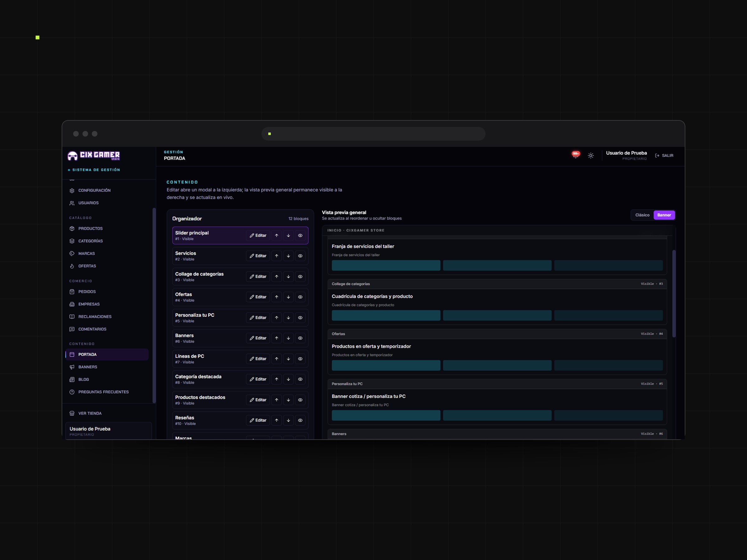Open the notifications bell with 99+ badge
This screenshot has width=747, height=560.
tap(576, 155)
